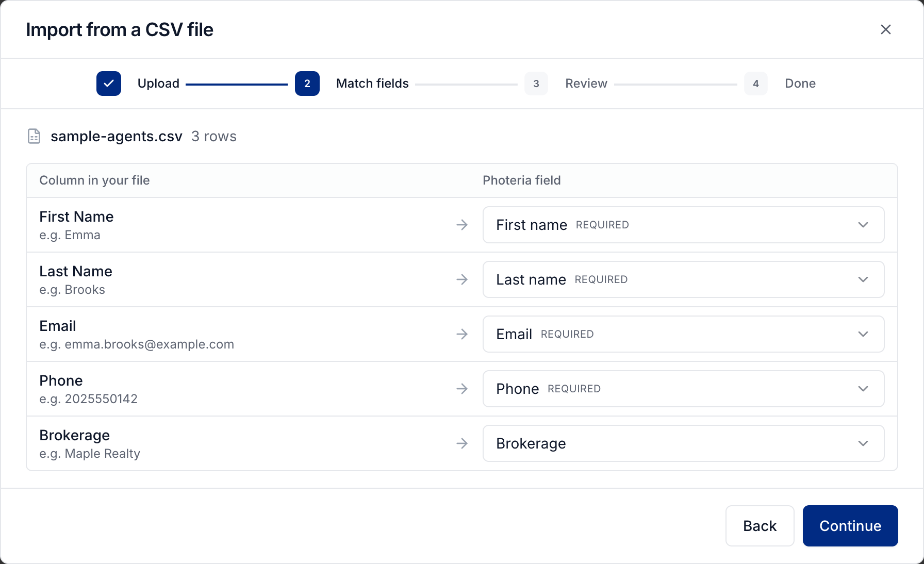This screenshot has width=924, height=564.
Task: Click the step 3 Review number badge
Action: coord(536,84)
